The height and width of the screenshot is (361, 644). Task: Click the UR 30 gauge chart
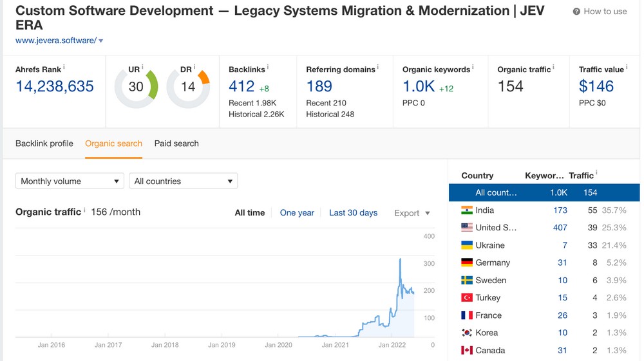click(x=136, y=87)
